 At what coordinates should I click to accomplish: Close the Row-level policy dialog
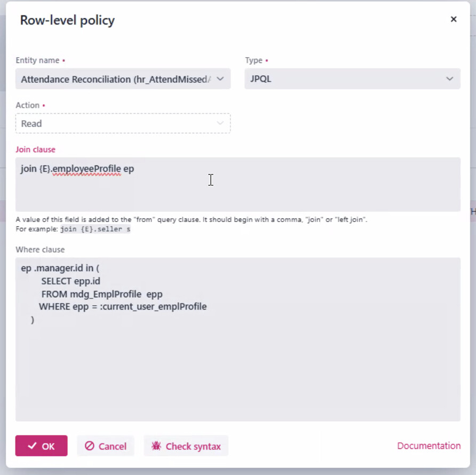454,20
